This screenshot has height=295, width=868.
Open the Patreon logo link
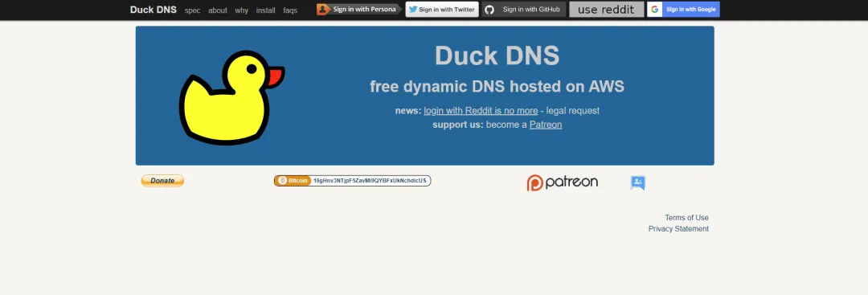pyautogui.click(x=562, y=182)
